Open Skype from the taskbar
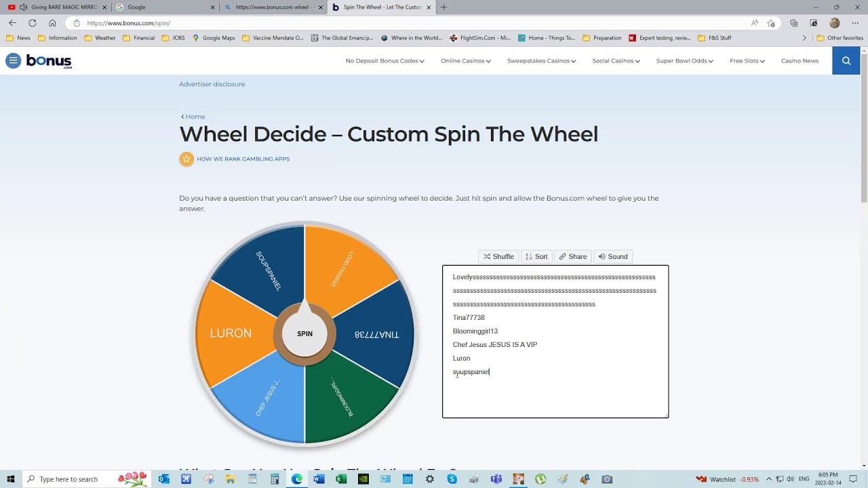Viewport: 868px width, 488px height. tap(452, 479)
